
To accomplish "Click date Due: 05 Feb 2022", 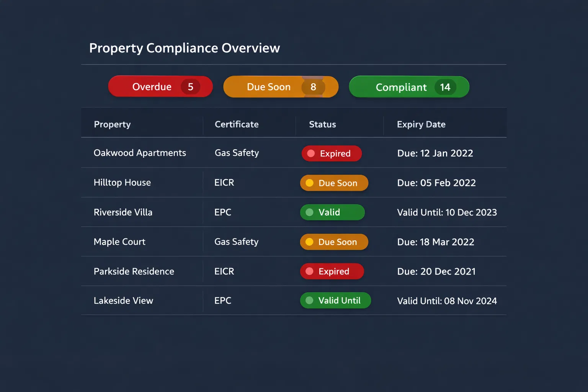I will coord(436,183).
